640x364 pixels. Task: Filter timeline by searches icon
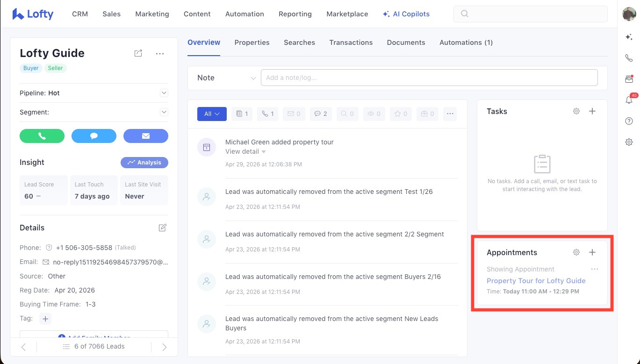pyautogui.click(x=347, y=114)
